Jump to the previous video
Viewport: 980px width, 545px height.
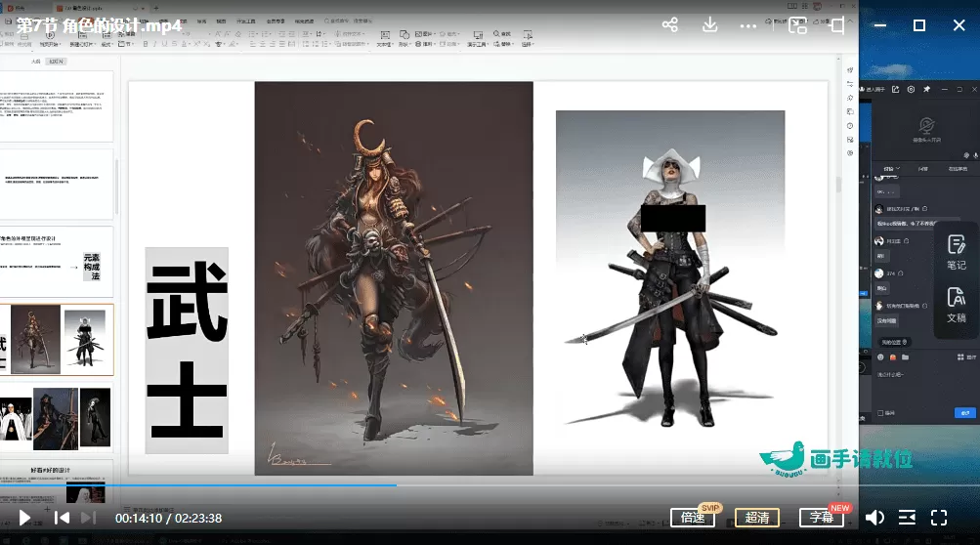(62, 518)
